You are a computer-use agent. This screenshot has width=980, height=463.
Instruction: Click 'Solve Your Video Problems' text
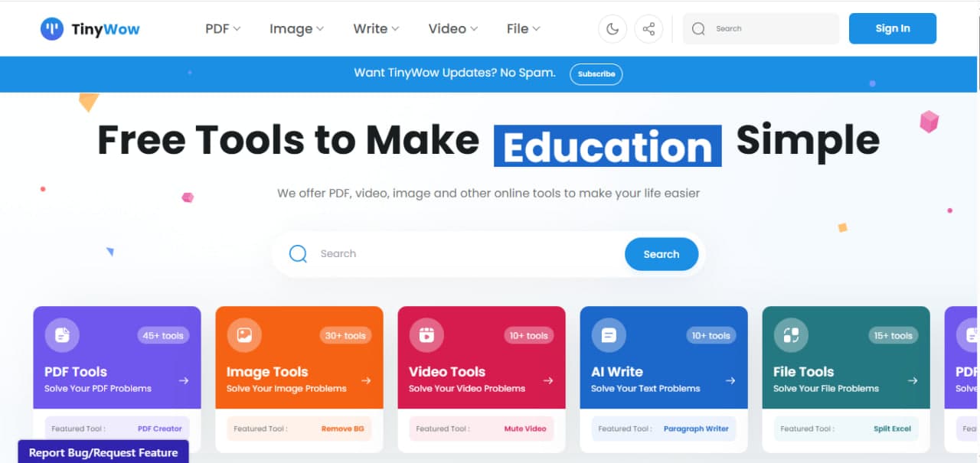pyautogui.click(x=467, y=389)
